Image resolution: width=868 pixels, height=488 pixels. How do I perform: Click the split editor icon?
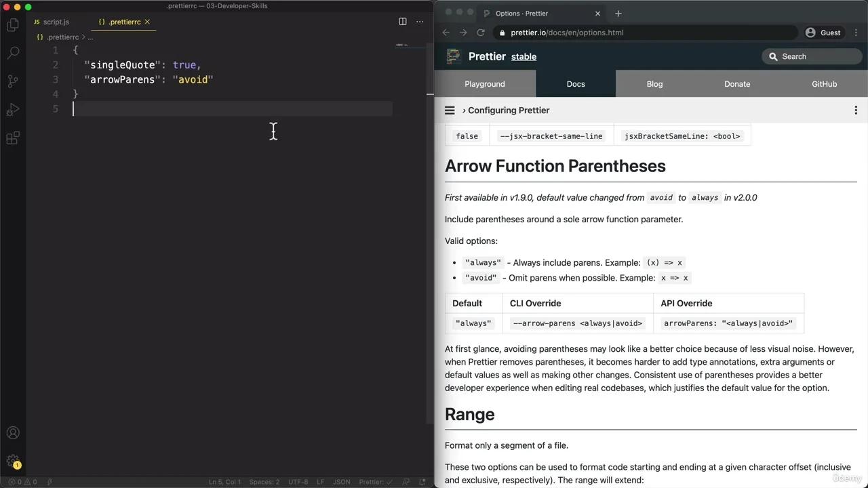tap(402, 22)
